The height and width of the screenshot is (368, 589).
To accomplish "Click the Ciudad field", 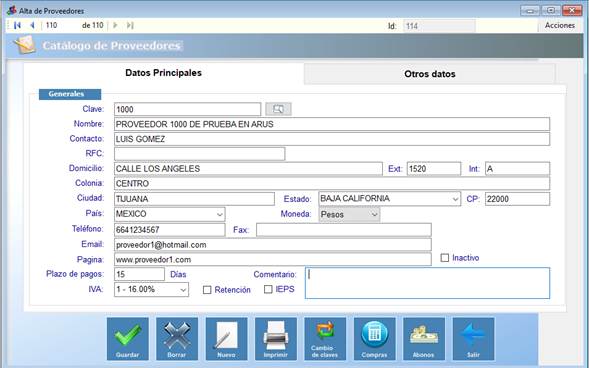I will pyautogui.click(x=194, y=199).
